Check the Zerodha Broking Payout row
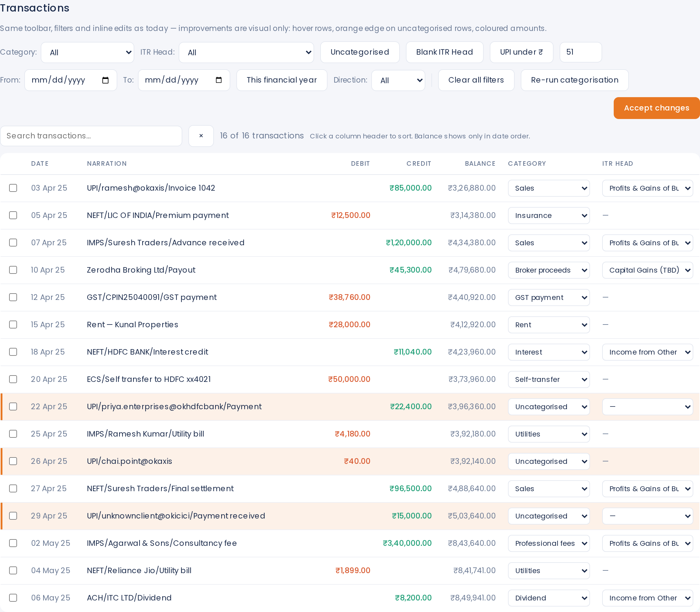 click(13, 270)
